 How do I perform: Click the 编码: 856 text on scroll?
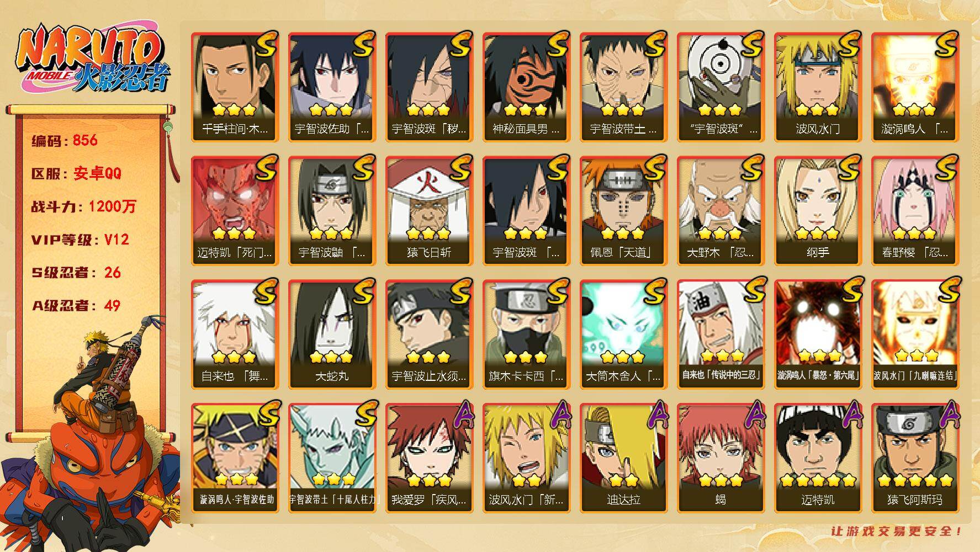tap(65, 141)
